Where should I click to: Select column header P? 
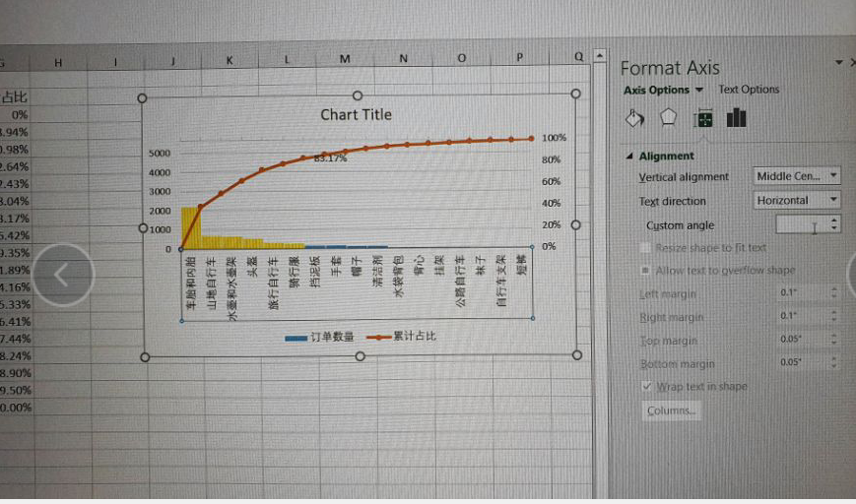(519, 57)
